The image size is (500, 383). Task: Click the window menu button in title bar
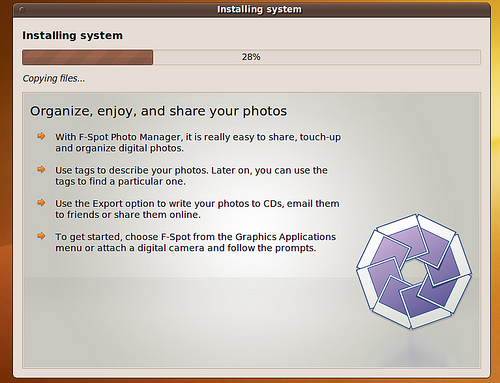pyautogui.click(x=22, y=10)
